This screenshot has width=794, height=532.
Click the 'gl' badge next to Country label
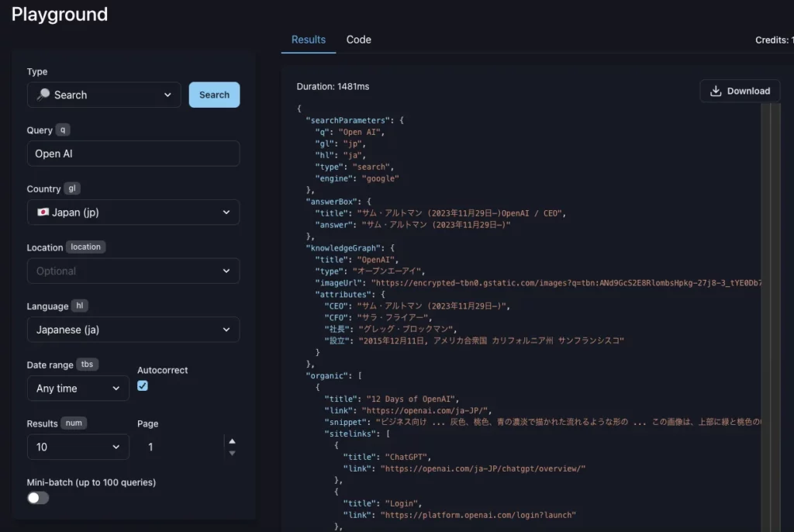point(71,188)
